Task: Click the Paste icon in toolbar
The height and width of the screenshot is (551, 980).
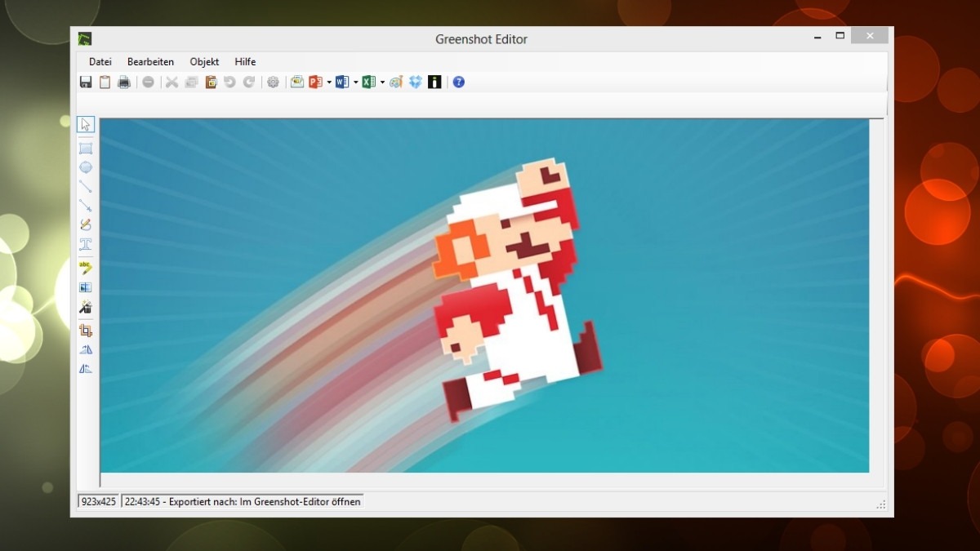Action: tap(211, 82)
